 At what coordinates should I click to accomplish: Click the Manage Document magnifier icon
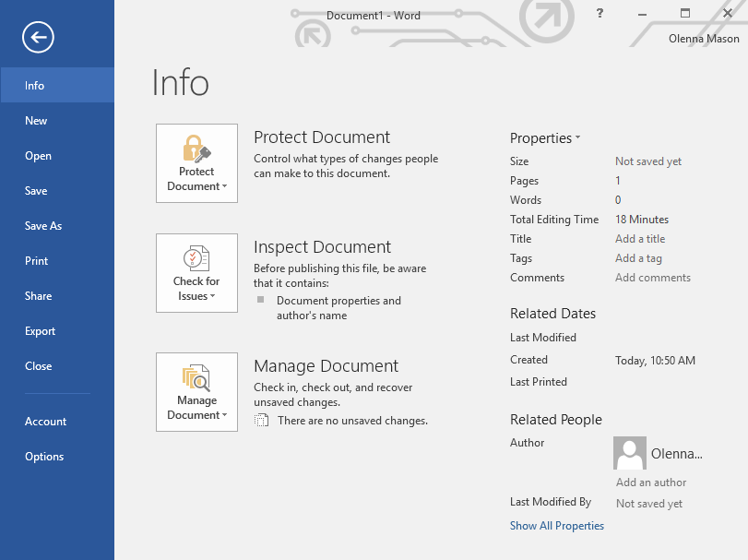point(196,378)
